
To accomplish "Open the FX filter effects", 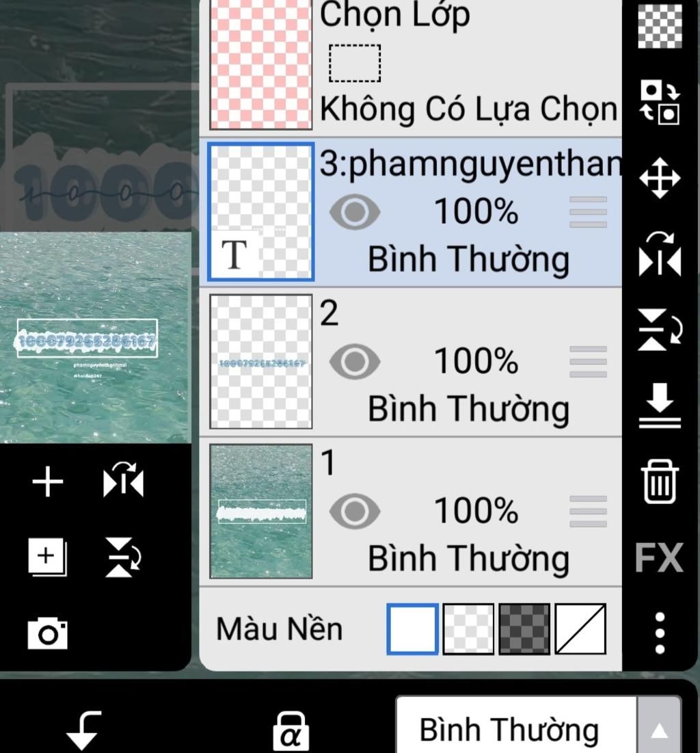I will click(x=659, y=557).
